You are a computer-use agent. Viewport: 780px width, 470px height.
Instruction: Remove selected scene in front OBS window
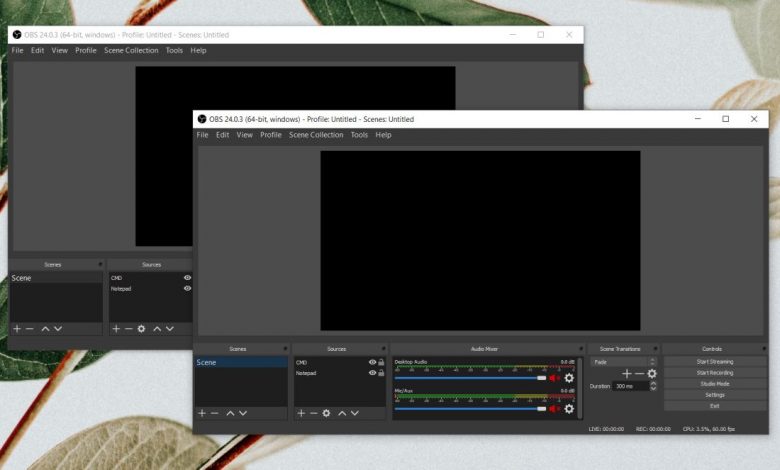pyautogui.click(x=214, y=413)
